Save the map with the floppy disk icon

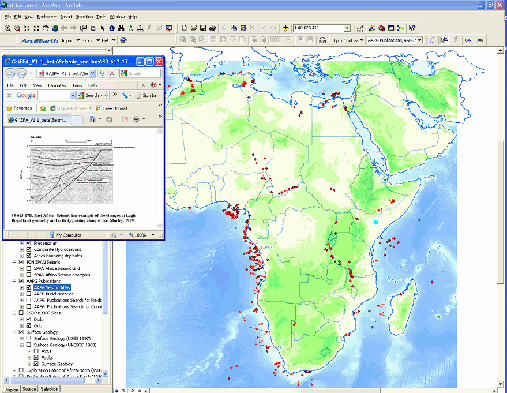click(203, 29)
